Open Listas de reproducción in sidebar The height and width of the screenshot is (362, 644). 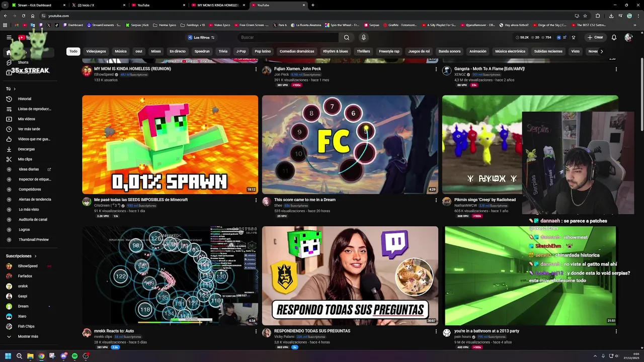tap(28, 109)
